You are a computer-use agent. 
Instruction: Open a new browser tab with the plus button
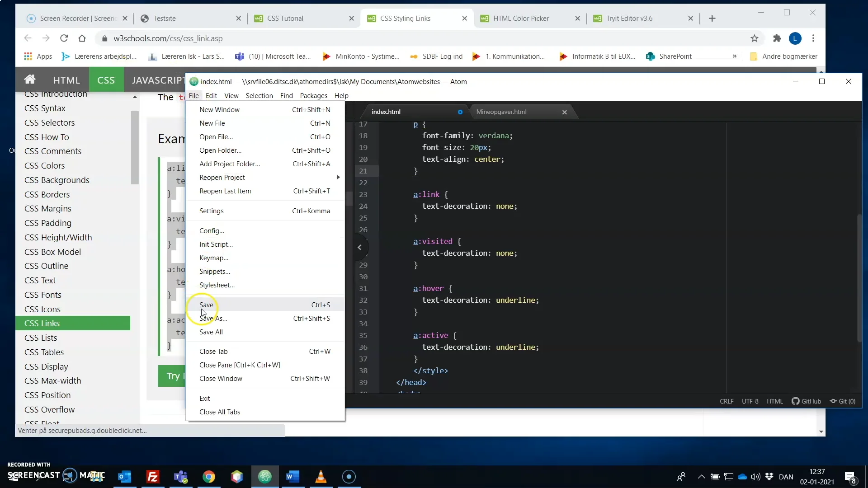(712, 18)
